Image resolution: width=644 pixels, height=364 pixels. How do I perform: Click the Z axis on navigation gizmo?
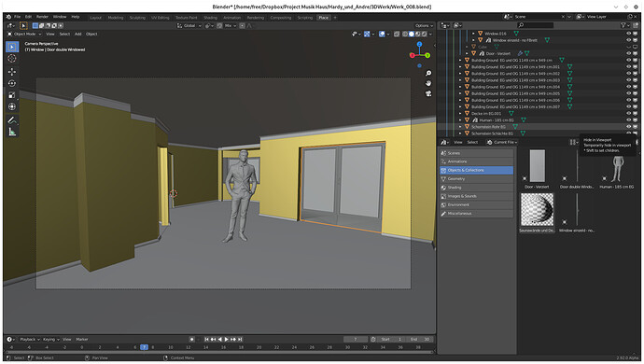point(419,44)
